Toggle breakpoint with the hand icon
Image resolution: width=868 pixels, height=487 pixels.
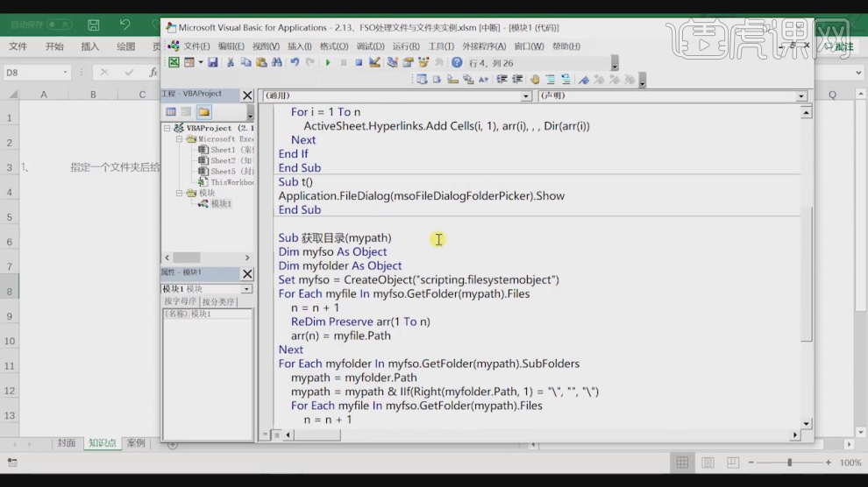tap(535, 80)
